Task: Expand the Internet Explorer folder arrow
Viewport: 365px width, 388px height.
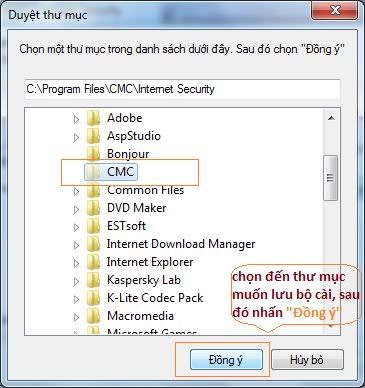Action: [76, 263]
